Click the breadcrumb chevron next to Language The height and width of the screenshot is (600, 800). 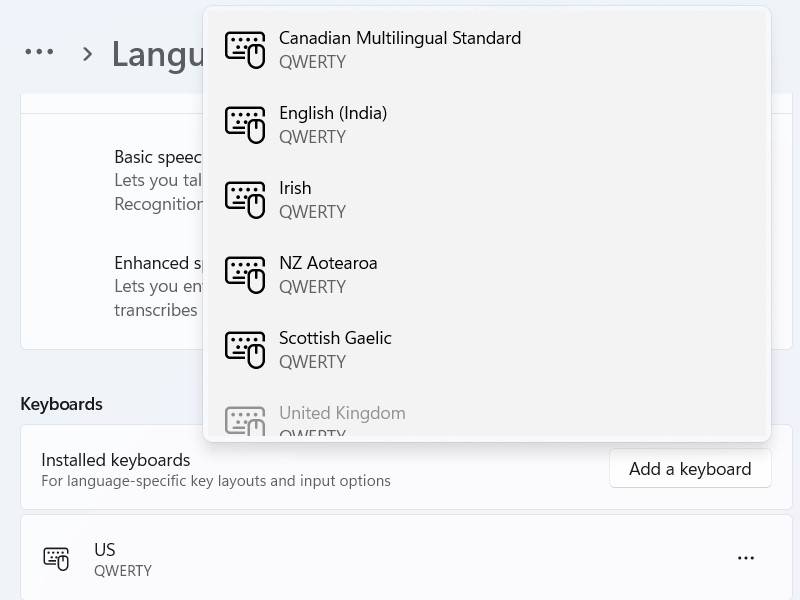tap(88, 54)
